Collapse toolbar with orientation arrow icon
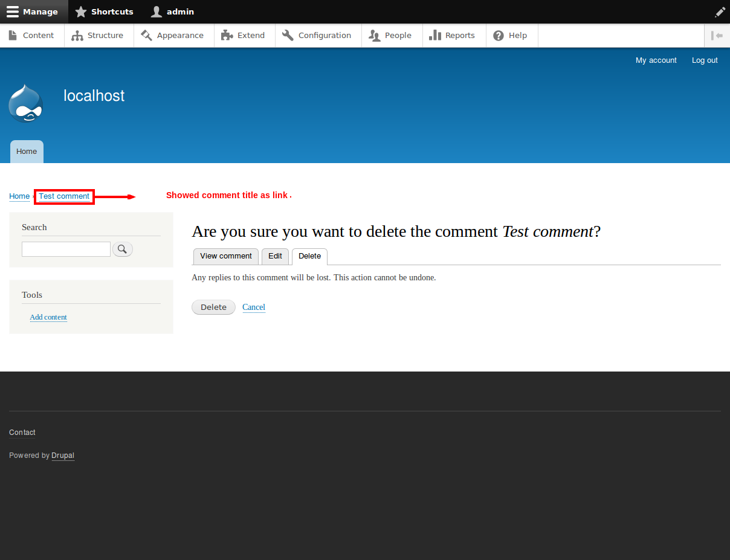Image resolution: width=730 pixels, height=560 pixels. coord(717,36)
